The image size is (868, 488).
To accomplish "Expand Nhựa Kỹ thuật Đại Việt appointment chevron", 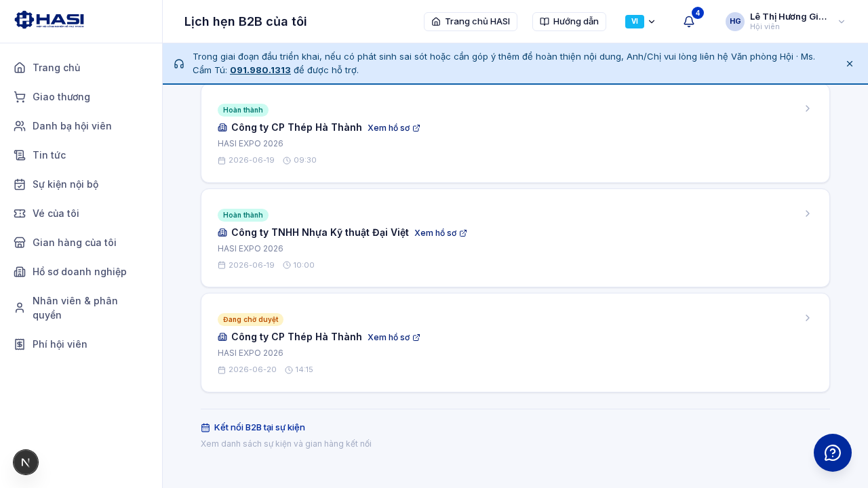I will click(808, 213).
